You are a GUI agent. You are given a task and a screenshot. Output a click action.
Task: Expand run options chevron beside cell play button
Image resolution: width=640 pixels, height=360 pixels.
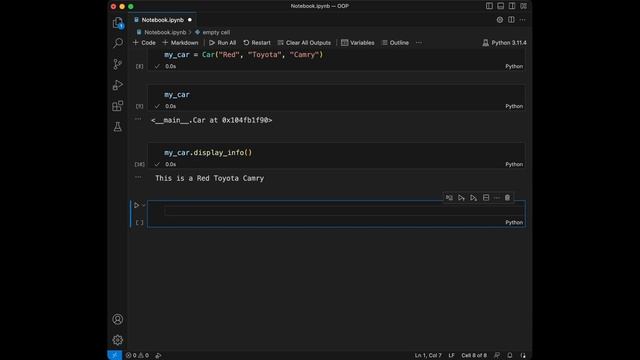pos(144,205)
